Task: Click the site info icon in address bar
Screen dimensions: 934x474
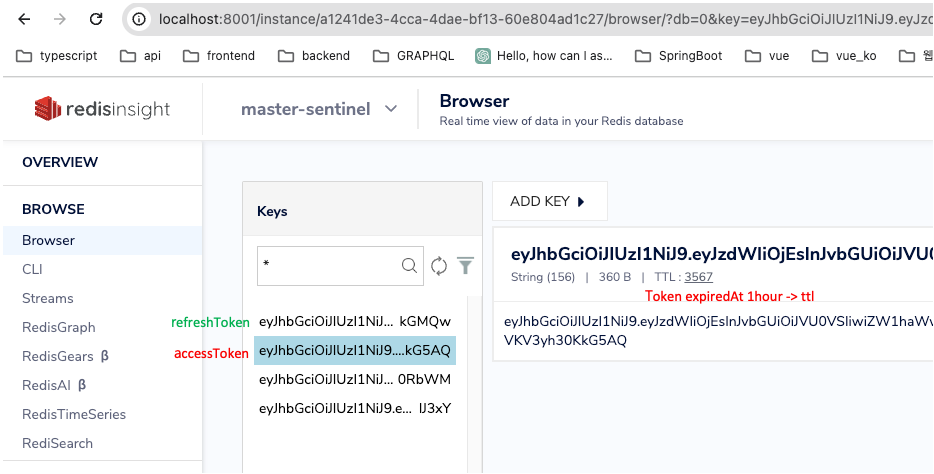Action: click(x=139, y=20)
